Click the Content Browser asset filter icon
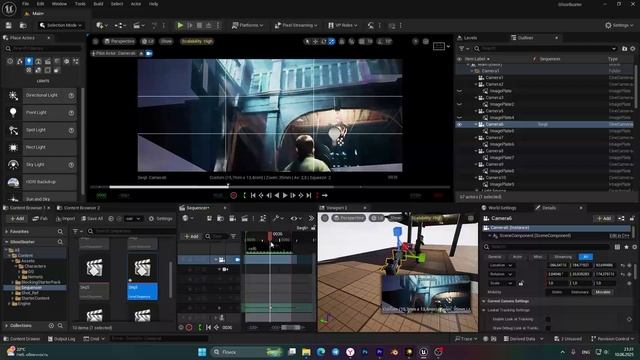This screenshot has height=360, width=640. [77, 231]
